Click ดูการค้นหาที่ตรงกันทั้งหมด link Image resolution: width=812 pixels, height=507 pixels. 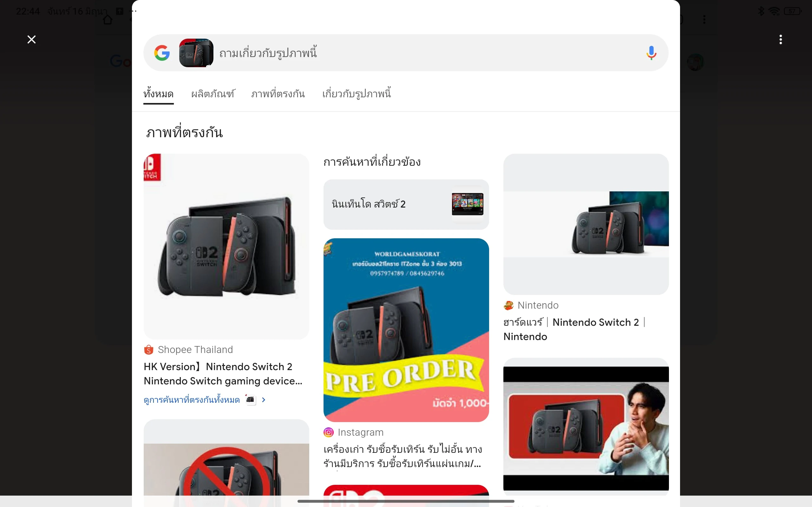(192, 400)
